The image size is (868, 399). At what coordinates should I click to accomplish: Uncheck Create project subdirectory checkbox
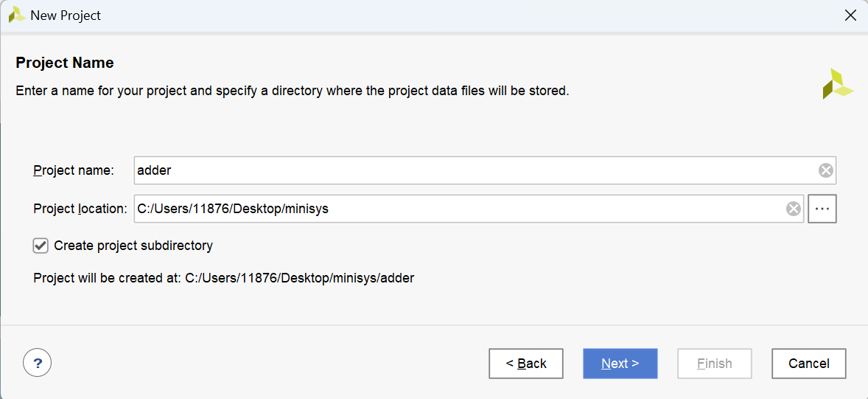[x=41, y=246]
